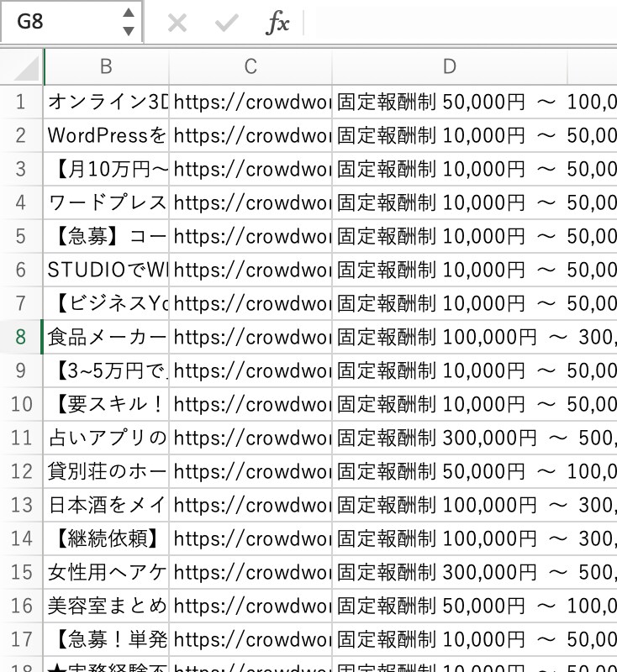Select cell B12 '貸別荘のホー'
Screen dimensions: 617x672
point(106,471)
